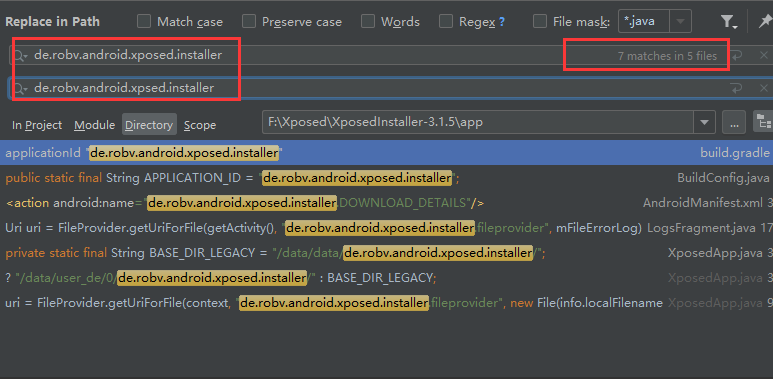Viewport: 773px width, 379px height.
Task: Clear the search field with X icon
Action: (x=764, y=55)
